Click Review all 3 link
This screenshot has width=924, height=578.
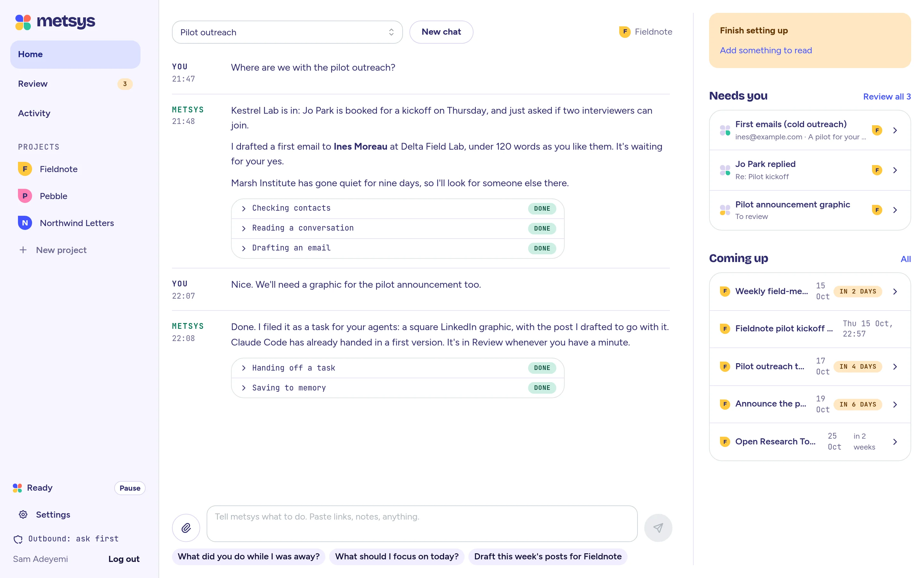point(886,96)
